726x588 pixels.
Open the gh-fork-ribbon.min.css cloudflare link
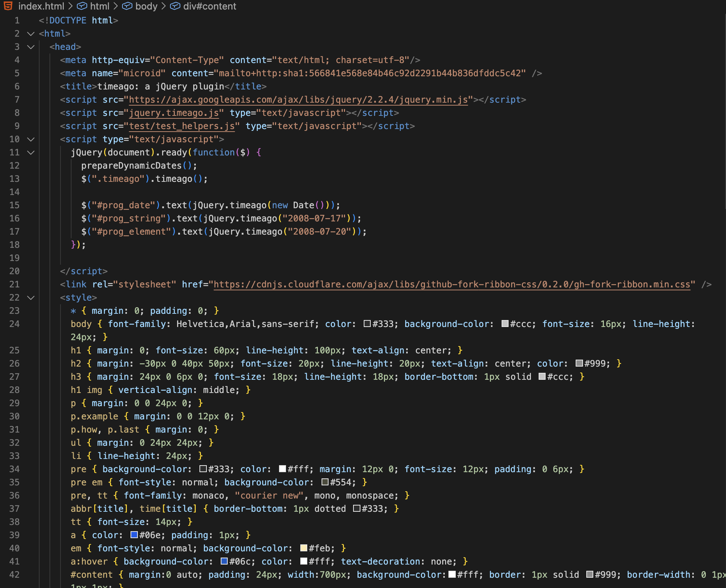451,284
